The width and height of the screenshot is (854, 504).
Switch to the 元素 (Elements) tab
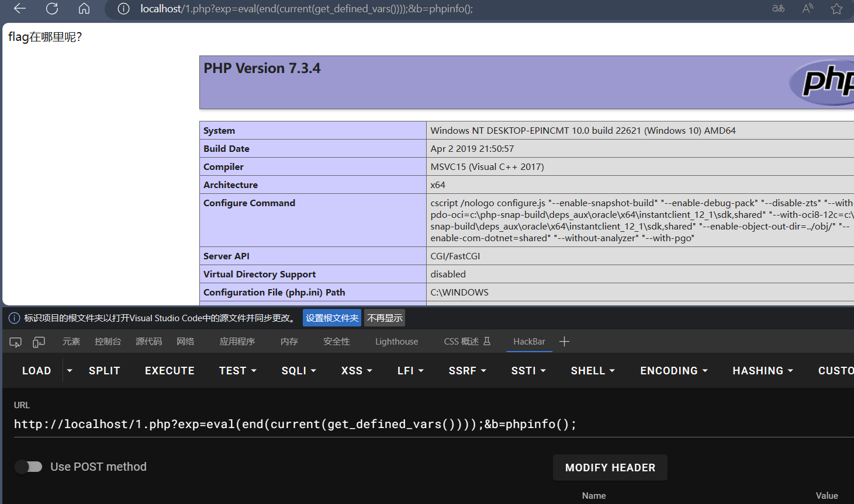pyautogui.click(x=71, y=342)
